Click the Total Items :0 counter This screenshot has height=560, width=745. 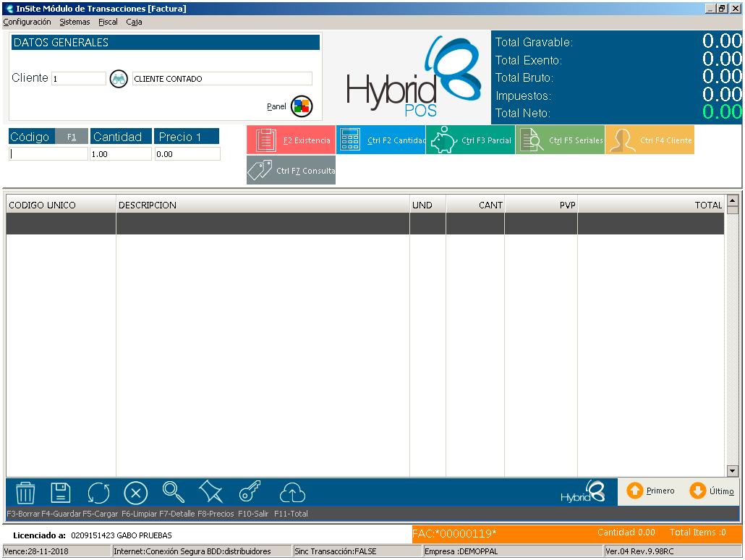pyautogui.click(x=697, y=533)
